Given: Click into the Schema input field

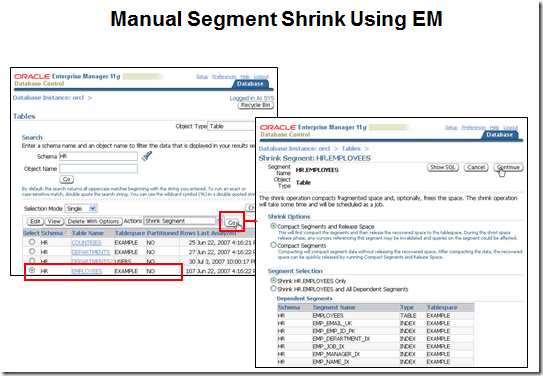Looking at the screenshot, I should pyautogui.click(x=98, y=156).
